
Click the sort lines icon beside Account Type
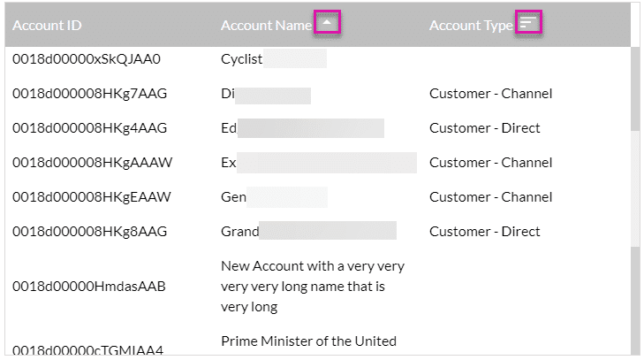point(528,22)
